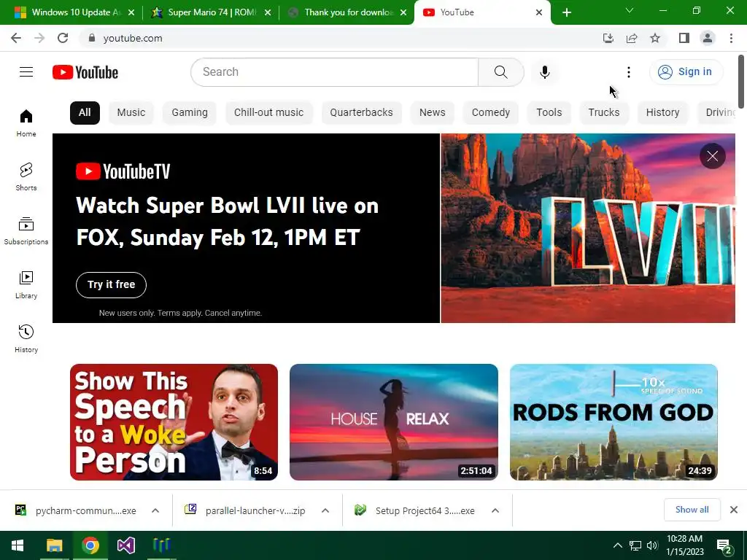Click the search magnifier button
This screenshot has width=747, height=560.
coord(500,72)
